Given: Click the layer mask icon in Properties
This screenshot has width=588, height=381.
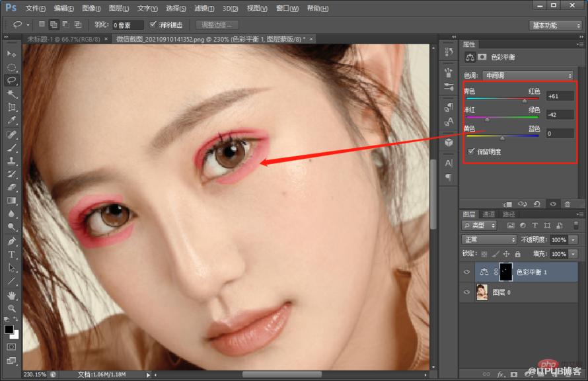Looking at the screenshot, I should coord(482,57).
